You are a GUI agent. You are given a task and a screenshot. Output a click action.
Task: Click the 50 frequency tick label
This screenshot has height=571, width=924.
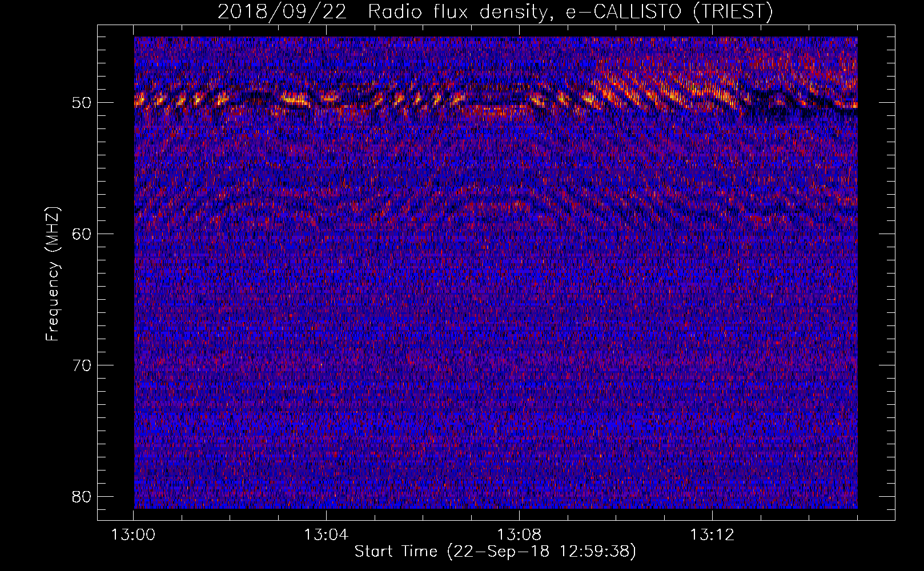click(x=83, y=103)
